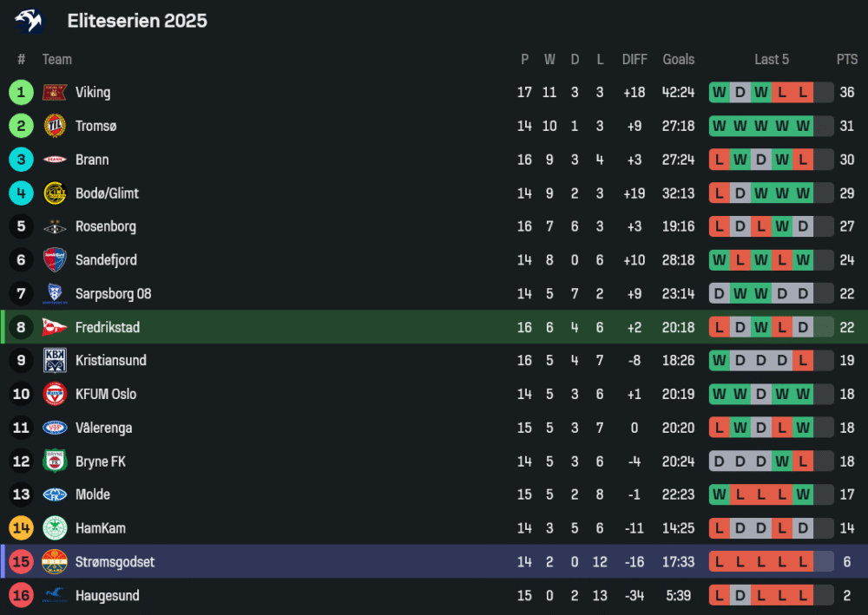Sort table by PTS column header
868x615 pixels.
pyautogui.click(x=847, y=59)
